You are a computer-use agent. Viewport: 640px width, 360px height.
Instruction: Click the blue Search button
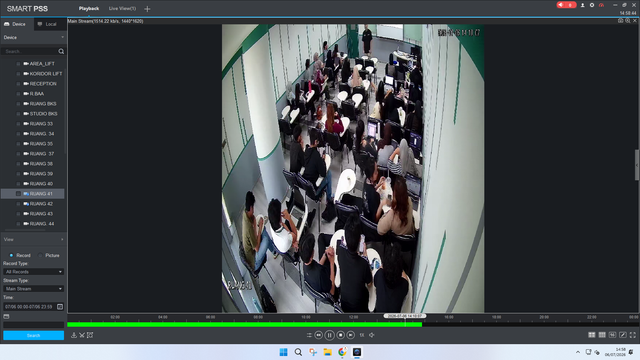coord(33,336)
